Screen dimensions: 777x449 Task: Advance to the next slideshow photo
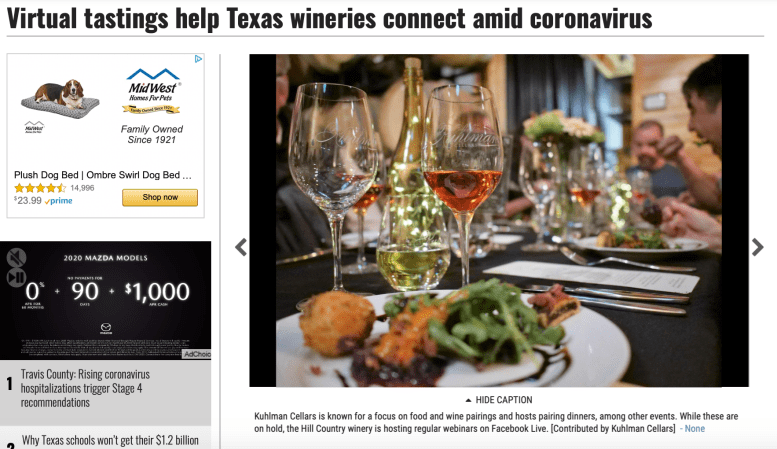pyautogui.click(x=757, y=247)
